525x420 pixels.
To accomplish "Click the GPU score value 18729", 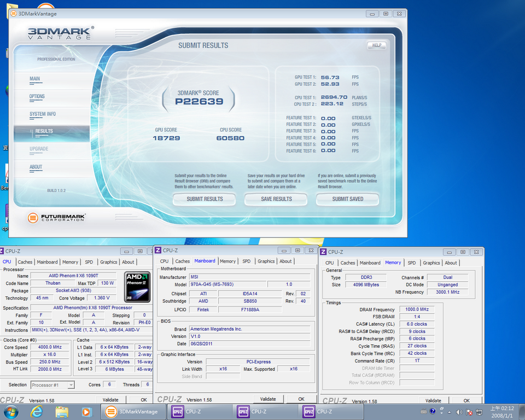I will (166, 138).
